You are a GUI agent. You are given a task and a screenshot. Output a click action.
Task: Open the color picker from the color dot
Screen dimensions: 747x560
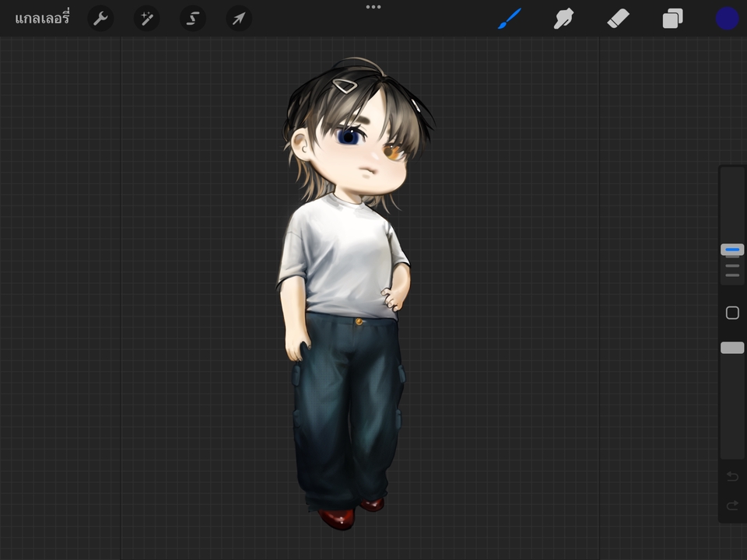(x=726, y=18)
